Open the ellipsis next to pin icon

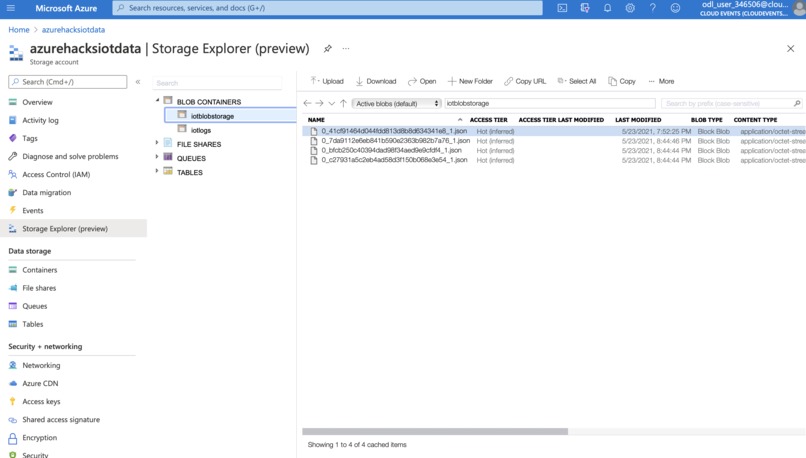pyautogui.click(x=346, y=48)
